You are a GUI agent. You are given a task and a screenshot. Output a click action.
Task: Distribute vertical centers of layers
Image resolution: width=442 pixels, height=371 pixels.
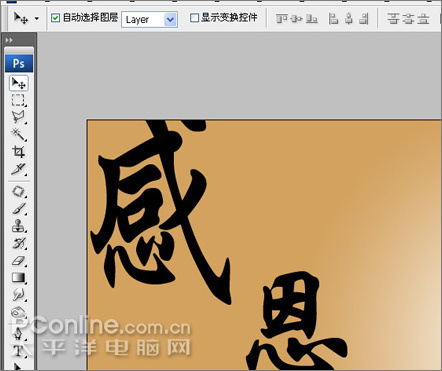click(x=408, y=19)
